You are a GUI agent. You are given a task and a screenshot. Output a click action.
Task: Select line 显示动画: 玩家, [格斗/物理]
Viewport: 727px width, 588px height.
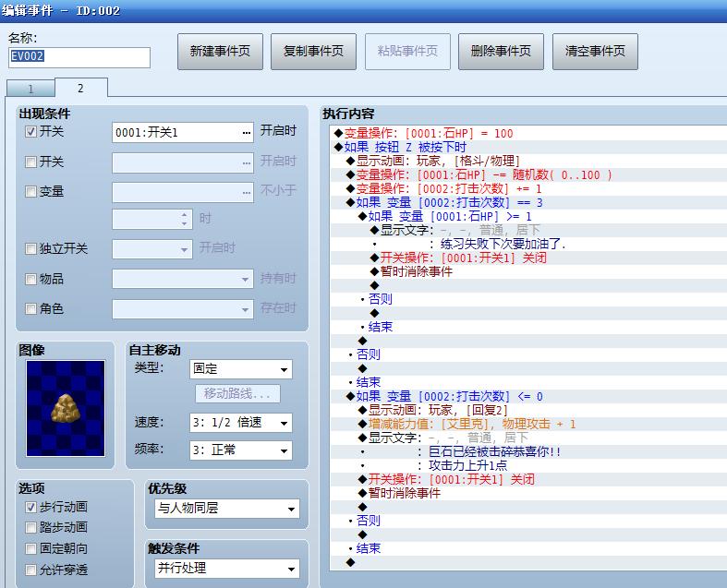pyautogui.click(x=528, y=162)
